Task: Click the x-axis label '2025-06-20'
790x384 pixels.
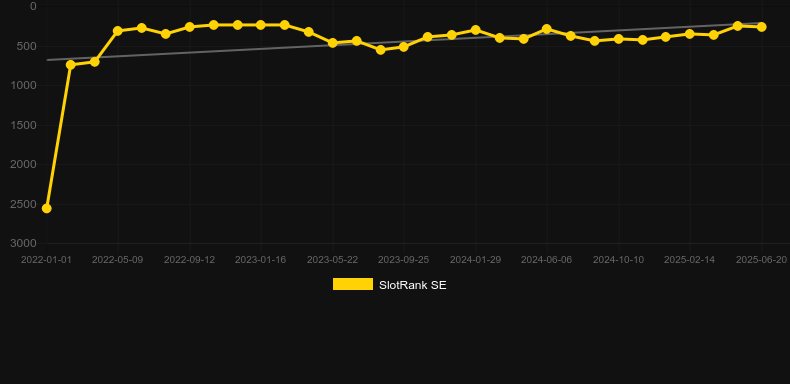Action: (761, 260)
